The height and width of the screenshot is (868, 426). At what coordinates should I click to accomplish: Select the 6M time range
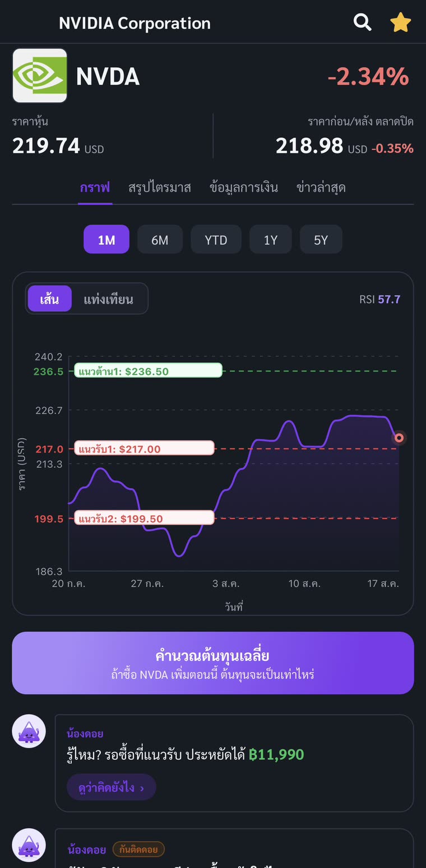[160, 240]
